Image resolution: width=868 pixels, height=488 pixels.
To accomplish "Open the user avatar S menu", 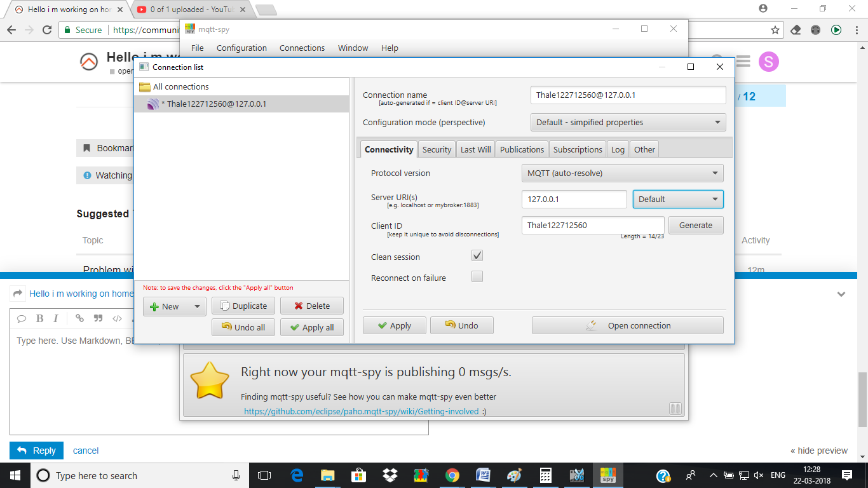I will (769, 61).
